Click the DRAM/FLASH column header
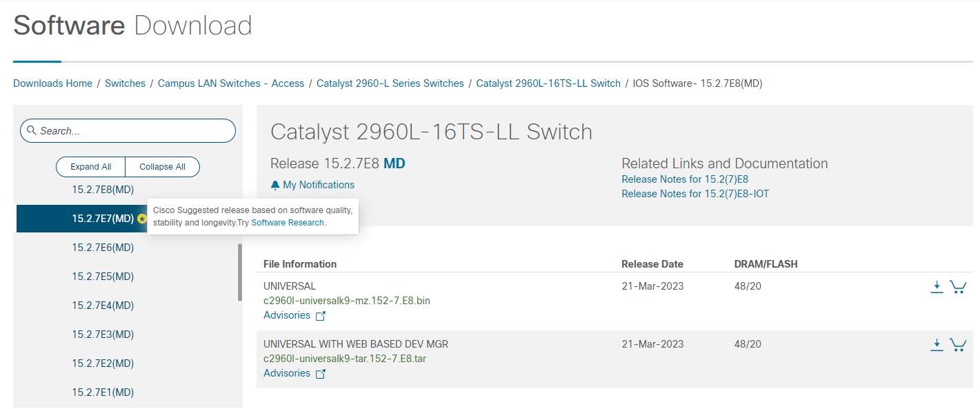 point(766,264)
